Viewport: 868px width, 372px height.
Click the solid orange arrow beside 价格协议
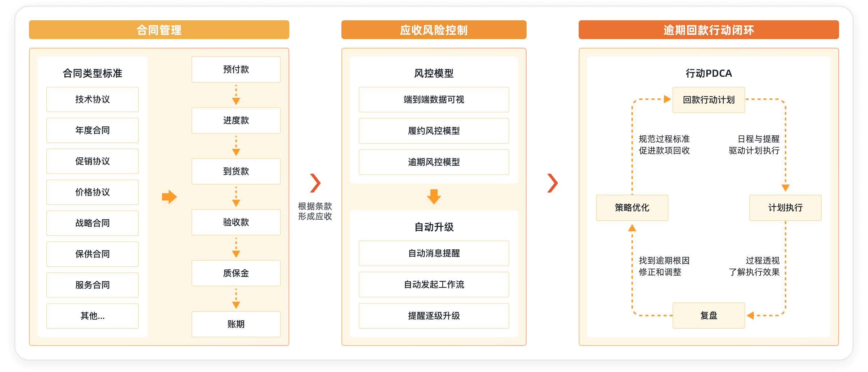coord(169,197)
